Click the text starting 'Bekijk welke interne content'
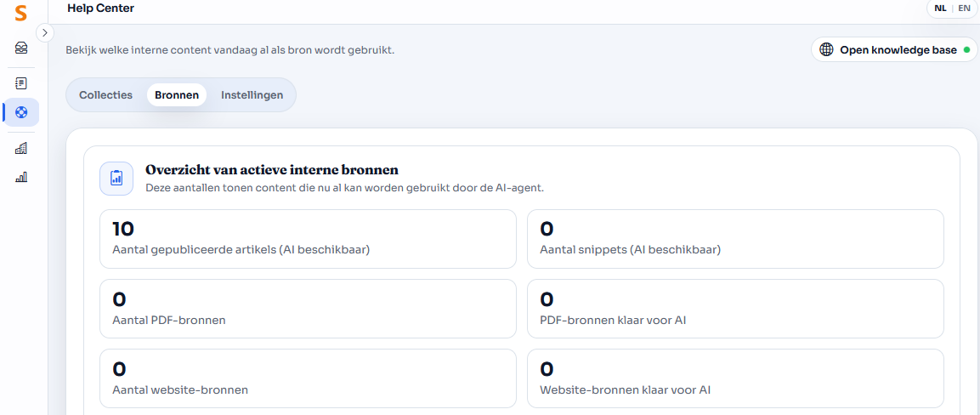 230,50
